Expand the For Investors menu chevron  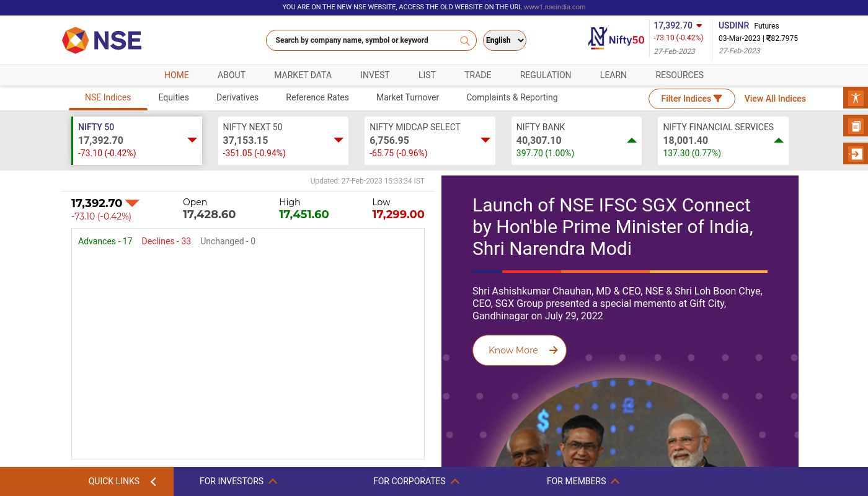pyautogui.click(x=273, y=481)
